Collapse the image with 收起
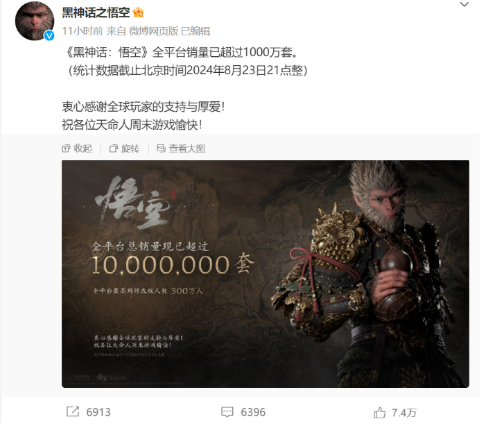 pyautogui.click(x=77, y=148)
